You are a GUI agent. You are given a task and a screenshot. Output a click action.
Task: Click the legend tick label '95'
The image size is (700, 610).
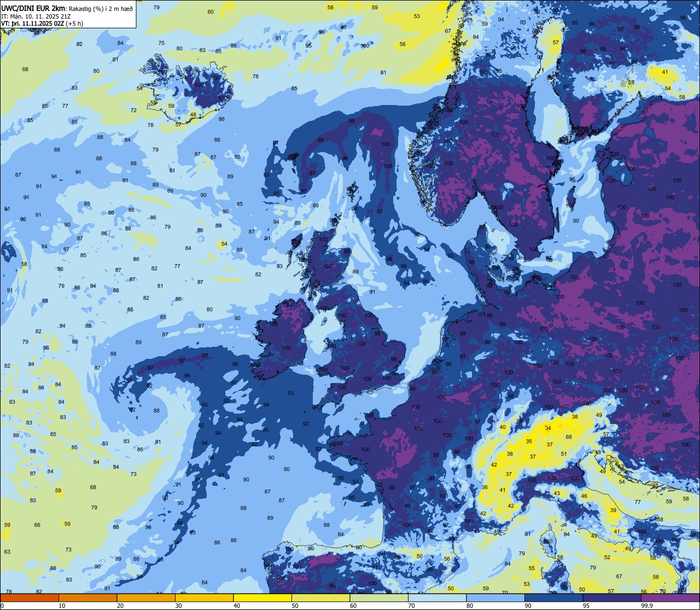pyautogui.click(x=587, y=606)
